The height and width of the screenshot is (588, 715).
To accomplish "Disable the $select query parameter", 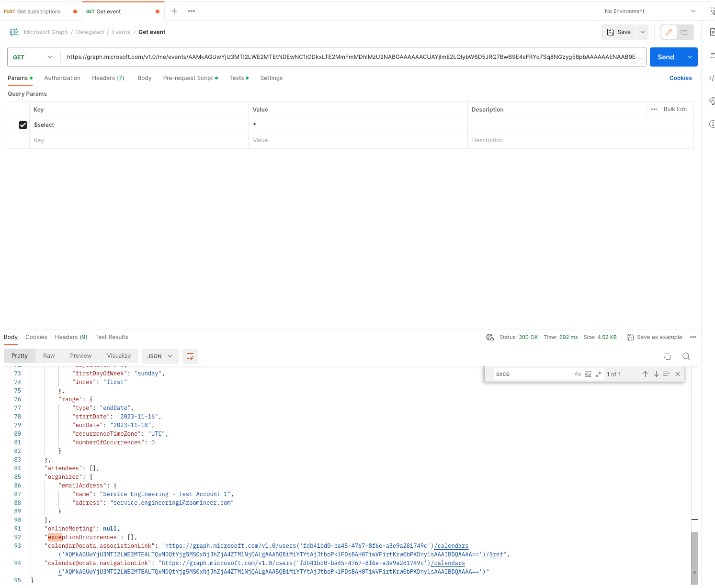I will [23, 124].
